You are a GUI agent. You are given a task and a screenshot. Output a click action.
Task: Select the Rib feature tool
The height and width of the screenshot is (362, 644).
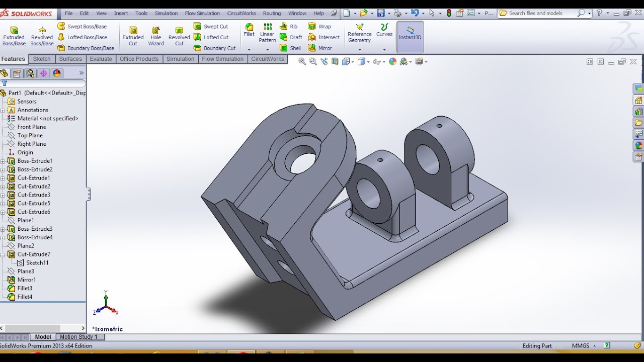pos(289,26)
